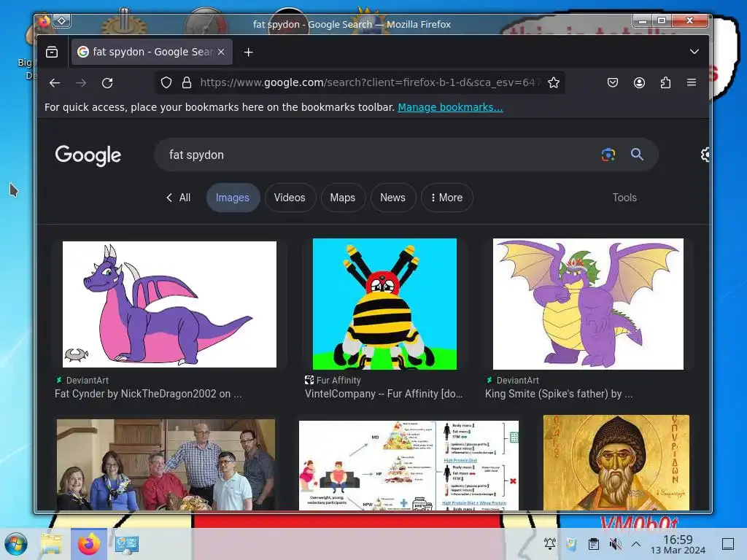747x560 pixels.
Task: Select the Images tab
Action: [x=233, y=198]
